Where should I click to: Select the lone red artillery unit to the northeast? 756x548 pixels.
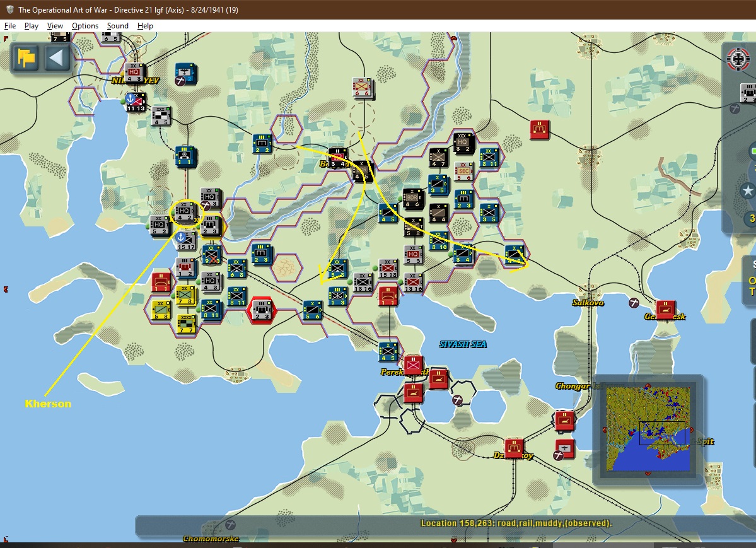[x=540, y=131]
